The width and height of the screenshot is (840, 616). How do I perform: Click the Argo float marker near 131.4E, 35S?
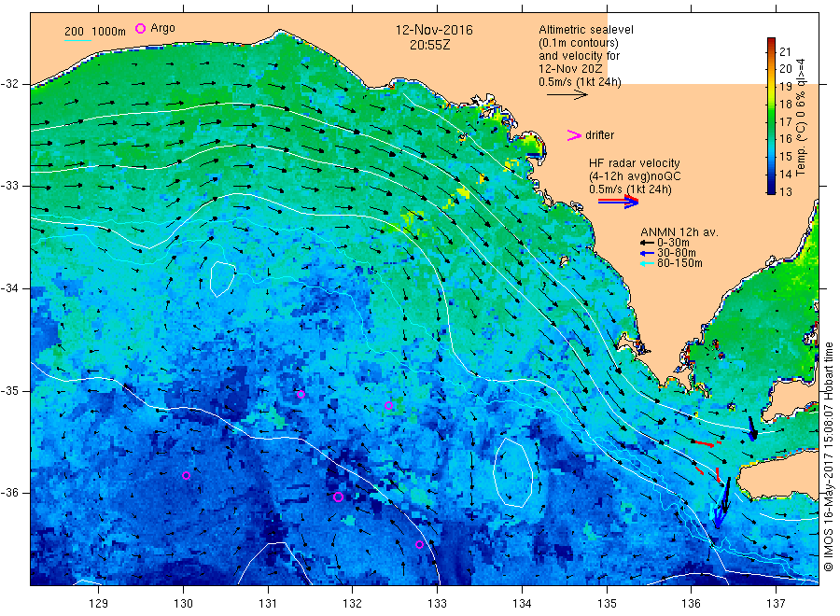(301, 394)
